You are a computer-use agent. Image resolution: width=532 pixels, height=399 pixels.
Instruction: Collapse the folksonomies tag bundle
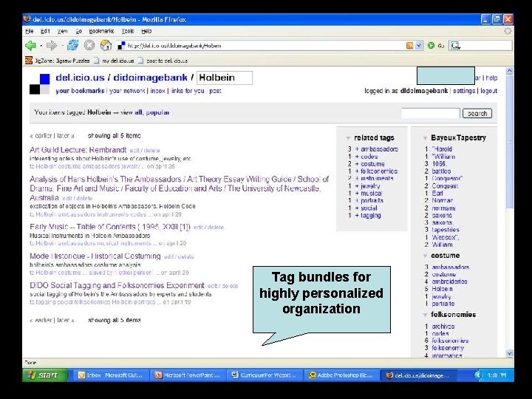(x=425, y=315)
